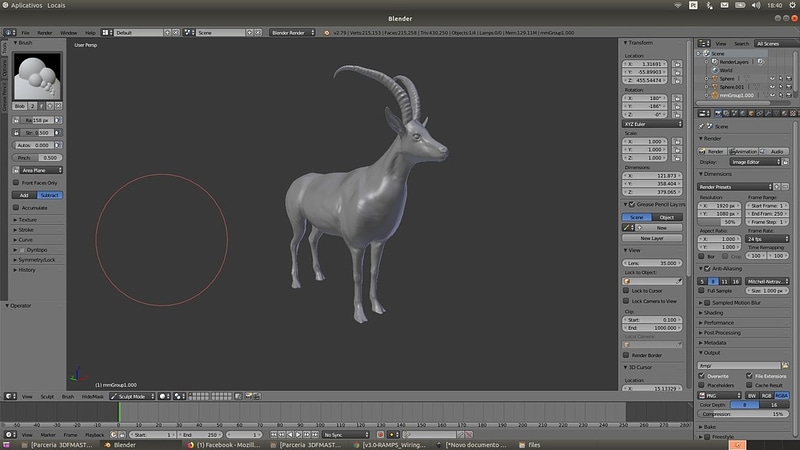Expand the Scene node in outliner
Viewport: 800px width, 450px height.
coord(699,54)
